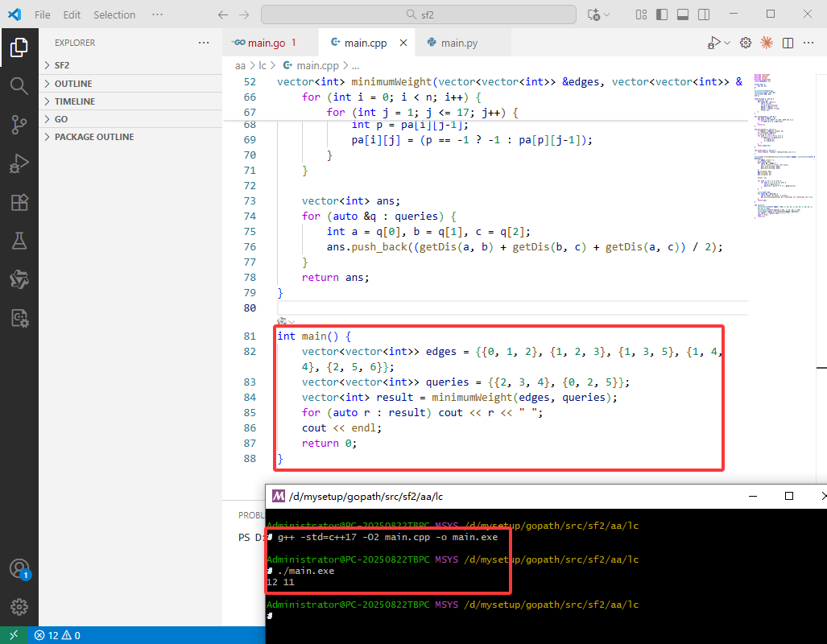Click 'return 0;' on line 87
827x644 pixels.
point(329,444)
